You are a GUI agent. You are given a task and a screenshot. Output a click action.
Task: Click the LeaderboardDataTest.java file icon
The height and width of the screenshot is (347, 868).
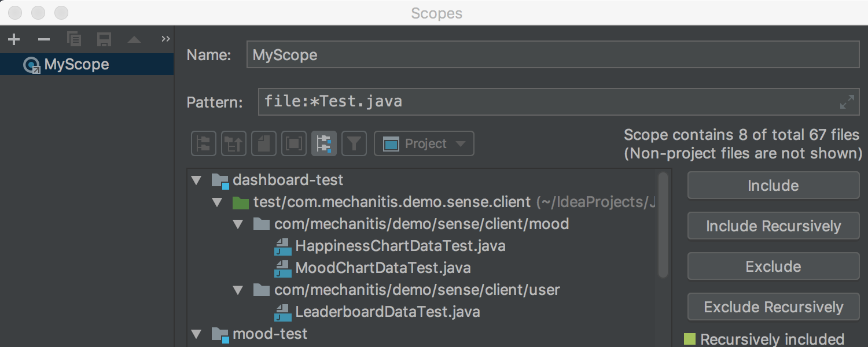click(282, 312)
